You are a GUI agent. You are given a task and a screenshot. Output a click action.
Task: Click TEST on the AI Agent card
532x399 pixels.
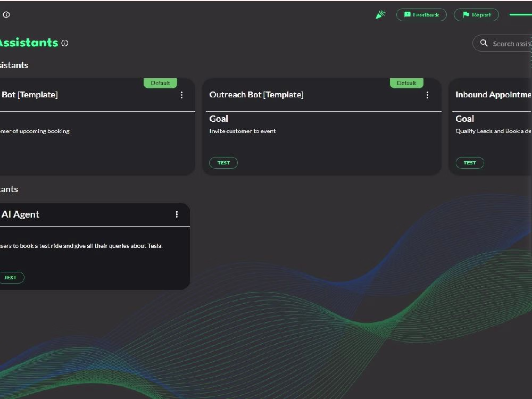pos(11,278)
